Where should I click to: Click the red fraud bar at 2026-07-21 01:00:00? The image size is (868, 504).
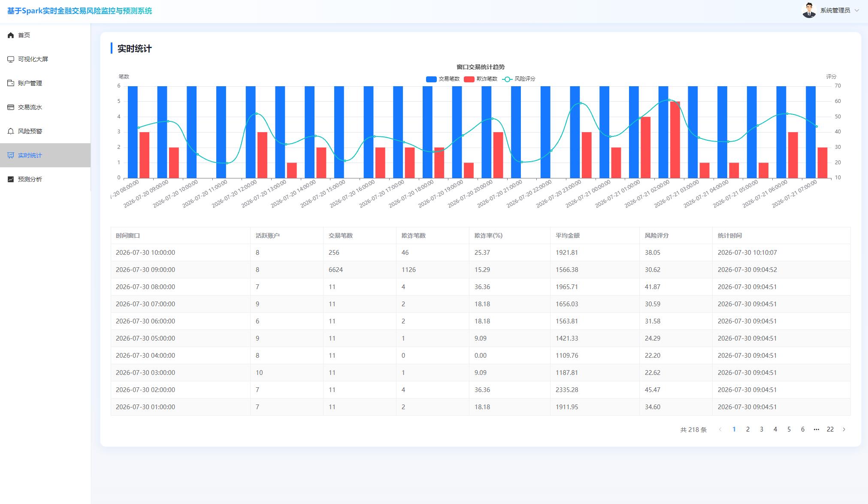pyautogui.click(x=645, y=148)
